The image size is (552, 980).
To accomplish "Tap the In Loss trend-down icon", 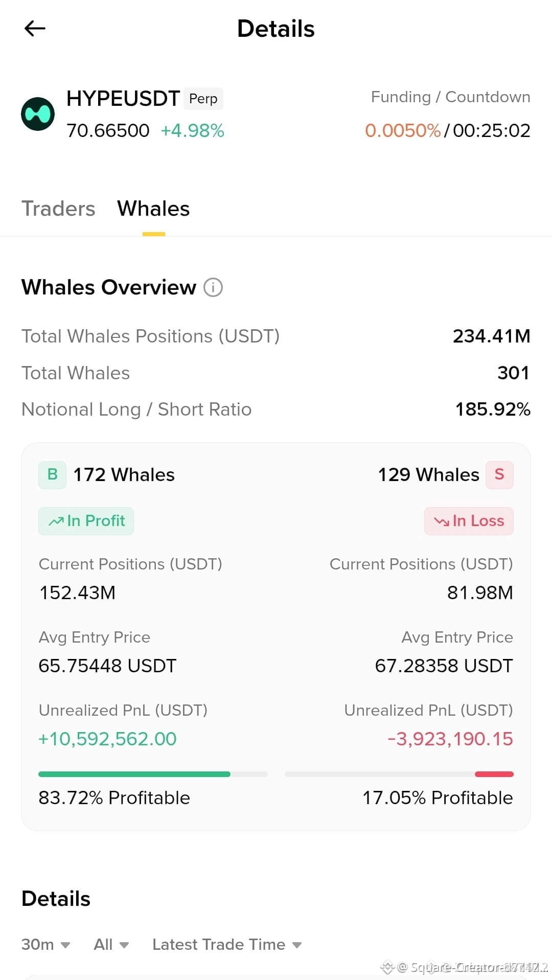I will coord(442,521).
